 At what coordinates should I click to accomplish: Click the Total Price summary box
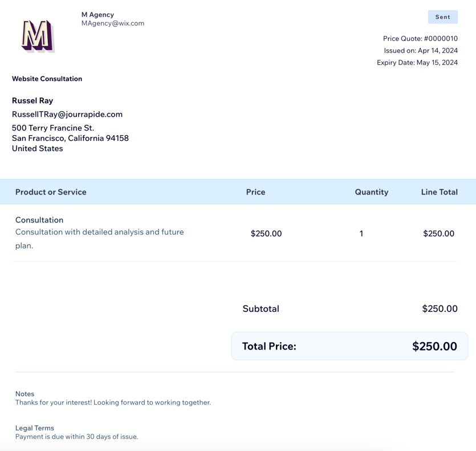click(349, 346)
